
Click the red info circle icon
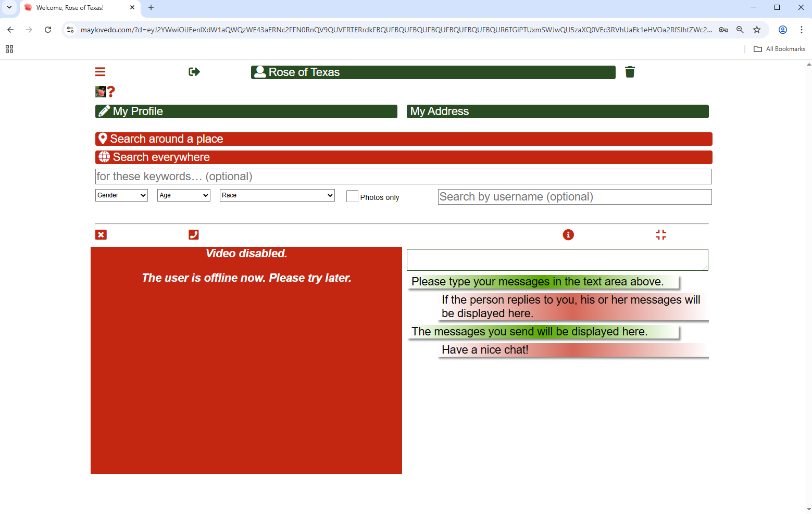point(568,235)
